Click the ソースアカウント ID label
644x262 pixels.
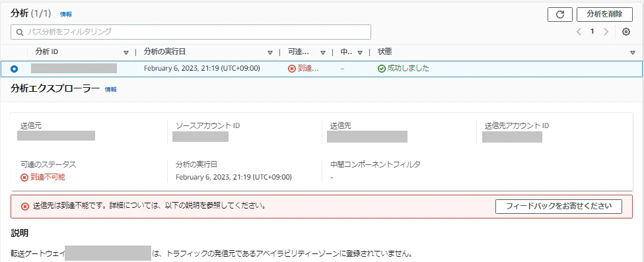tap(208, 125)
